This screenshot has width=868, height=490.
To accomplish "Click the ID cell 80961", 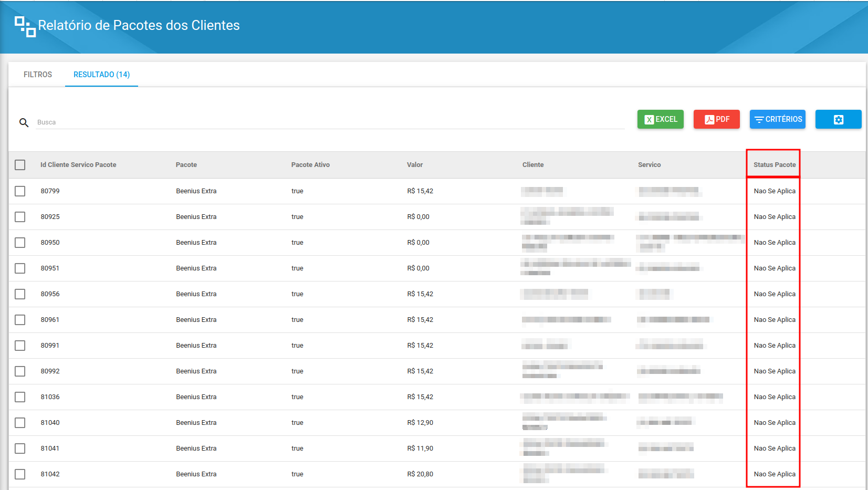I will pyautogui.click(x=50, y=320).
